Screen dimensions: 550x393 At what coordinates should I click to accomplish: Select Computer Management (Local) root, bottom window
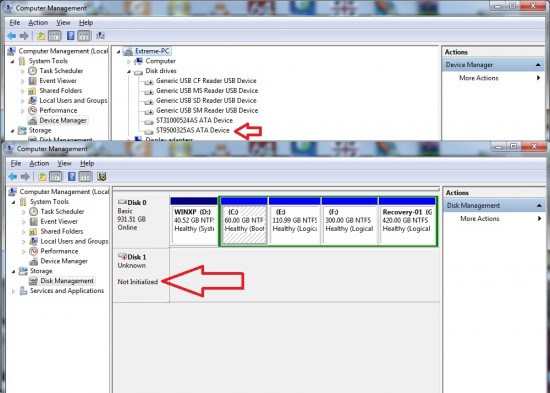tap(64, 192)
